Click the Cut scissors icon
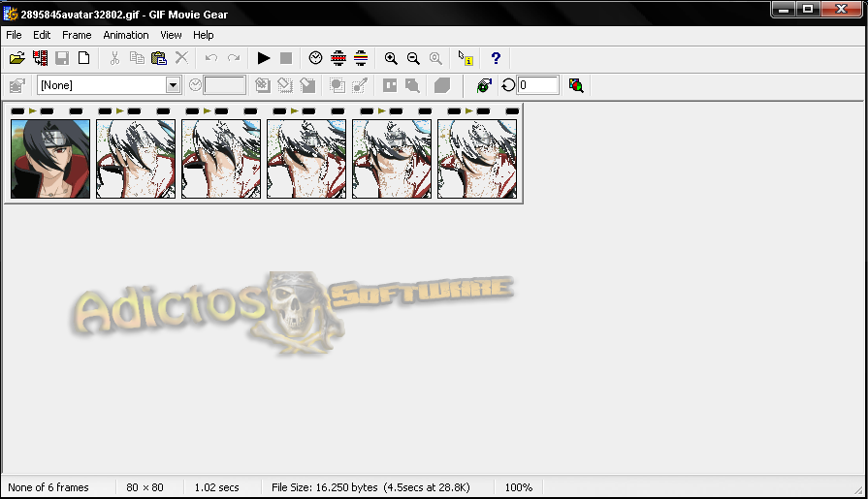This screenshot has height=499, width=868. coord(114,58)
